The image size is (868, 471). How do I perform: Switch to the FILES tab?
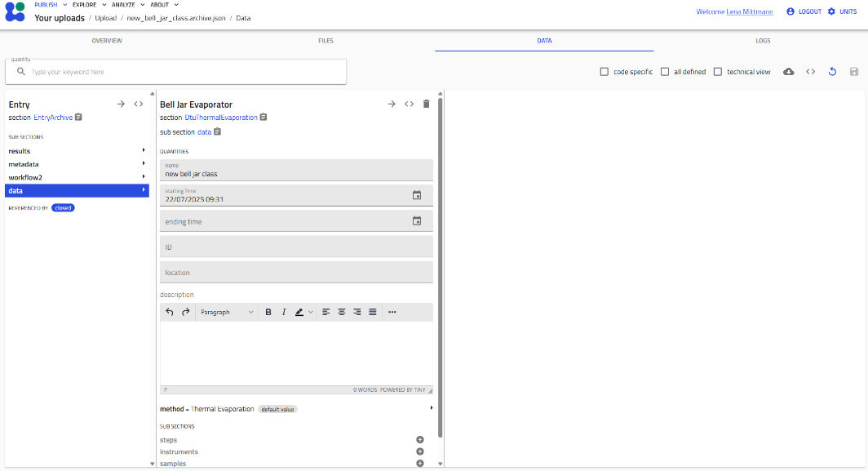point(325,40)
